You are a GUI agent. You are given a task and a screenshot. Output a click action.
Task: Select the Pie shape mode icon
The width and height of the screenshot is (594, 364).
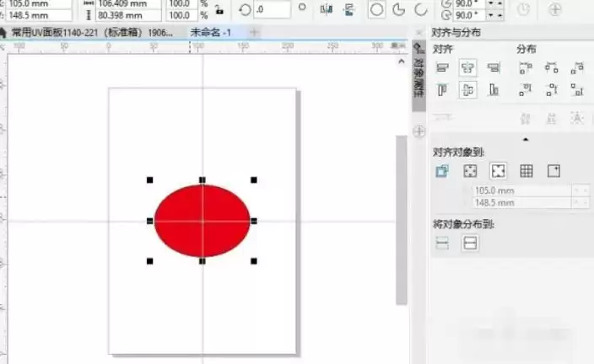point(398,9)
